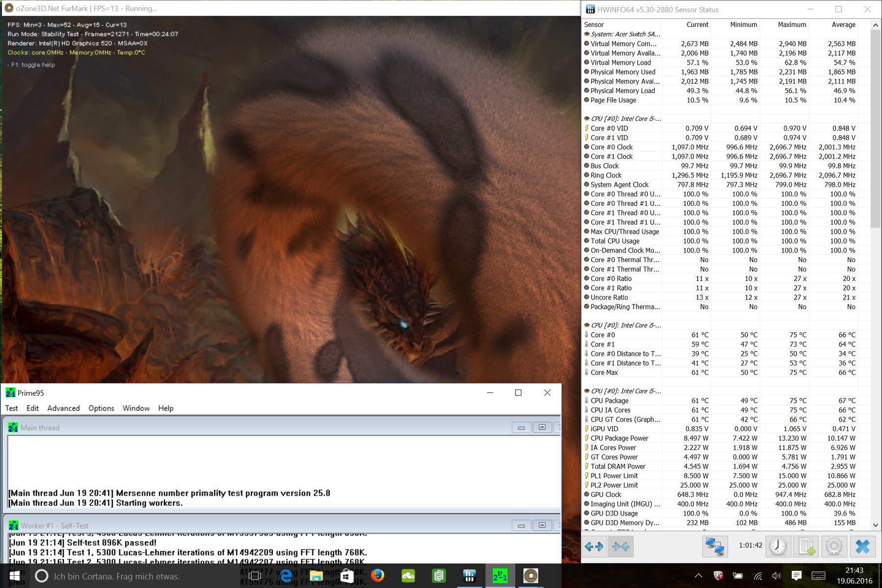882x588 pixels.
Task: Close sensors with the blue X button
Action: (x=862, y=546)
